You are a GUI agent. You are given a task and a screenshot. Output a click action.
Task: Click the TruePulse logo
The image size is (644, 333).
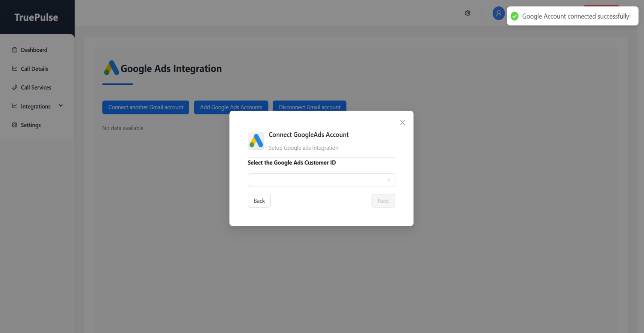36,17
